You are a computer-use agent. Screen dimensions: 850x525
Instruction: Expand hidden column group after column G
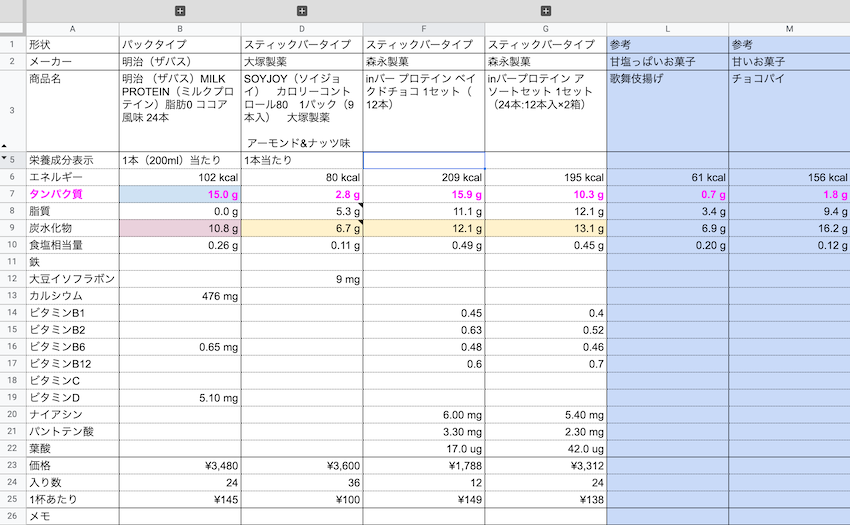point(546,11)
